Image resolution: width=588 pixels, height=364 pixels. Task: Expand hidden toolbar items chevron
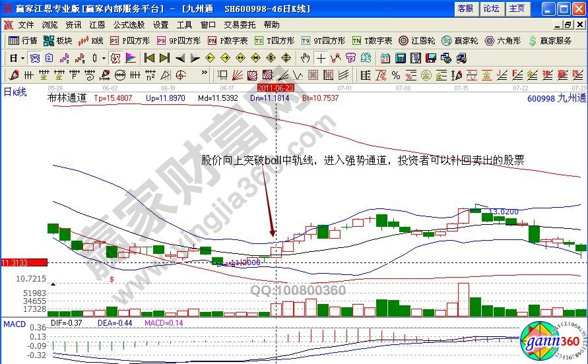205,73
